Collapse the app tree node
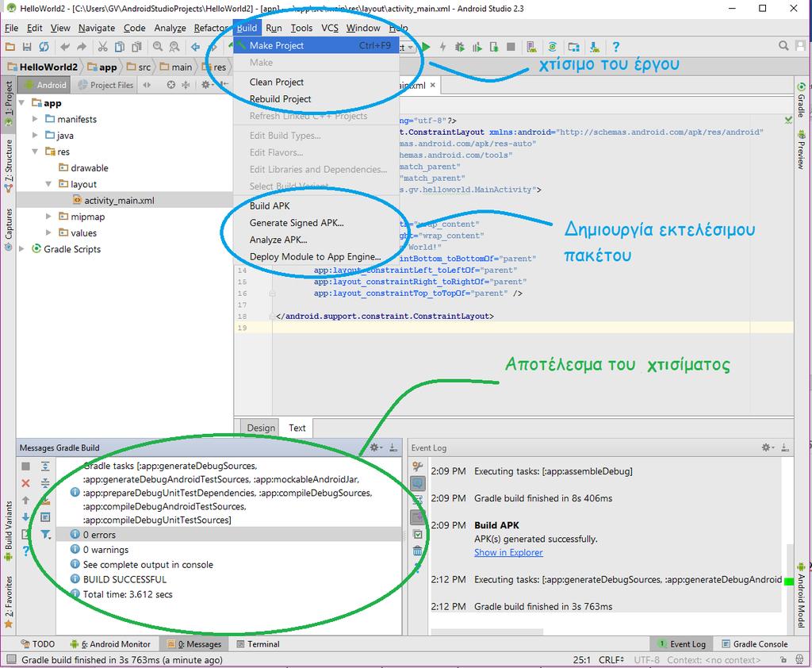 click(x=22, y=102)
